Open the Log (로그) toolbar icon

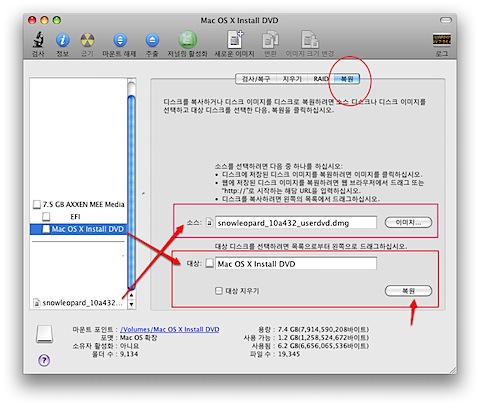[442, 40]
